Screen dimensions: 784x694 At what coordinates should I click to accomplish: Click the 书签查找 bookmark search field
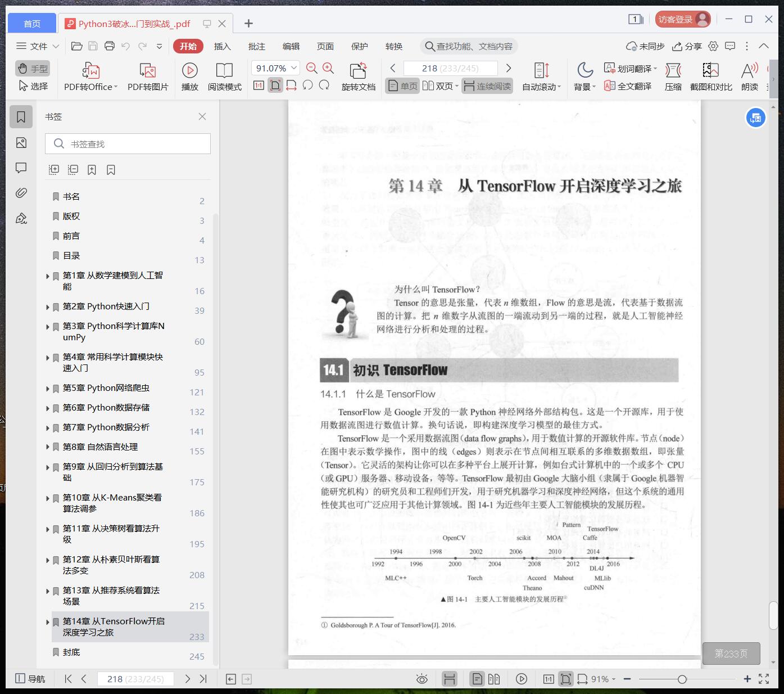(x=128, y=144)
